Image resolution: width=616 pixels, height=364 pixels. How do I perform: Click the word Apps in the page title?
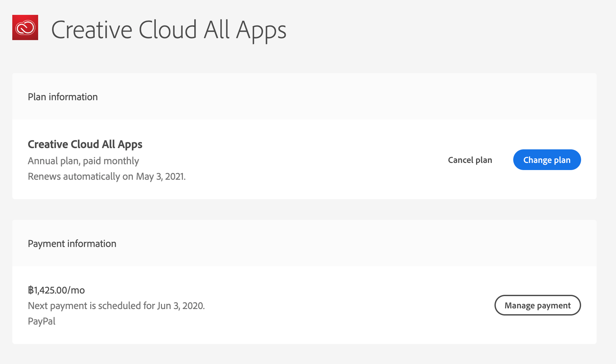coord(261,30)
